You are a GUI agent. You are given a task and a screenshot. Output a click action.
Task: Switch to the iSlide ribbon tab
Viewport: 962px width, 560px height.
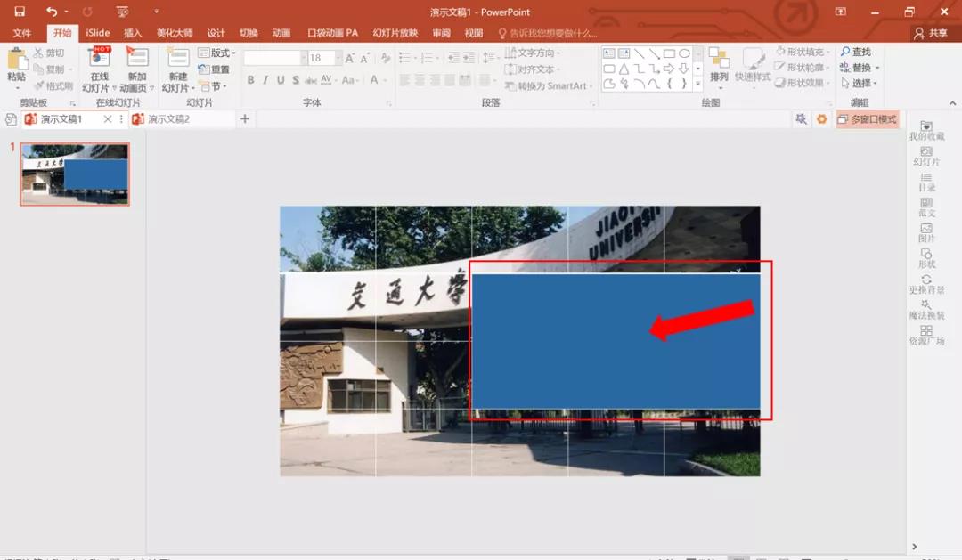tap(98, 33)
